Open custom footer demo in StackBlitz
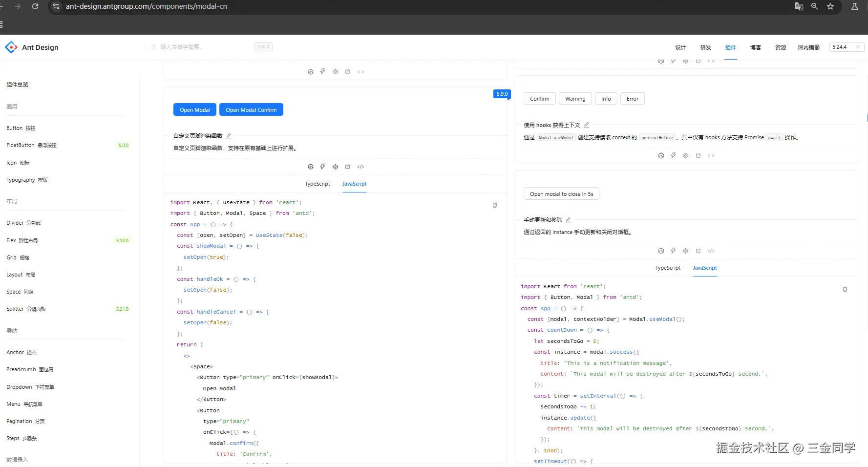 coord(323,167)
